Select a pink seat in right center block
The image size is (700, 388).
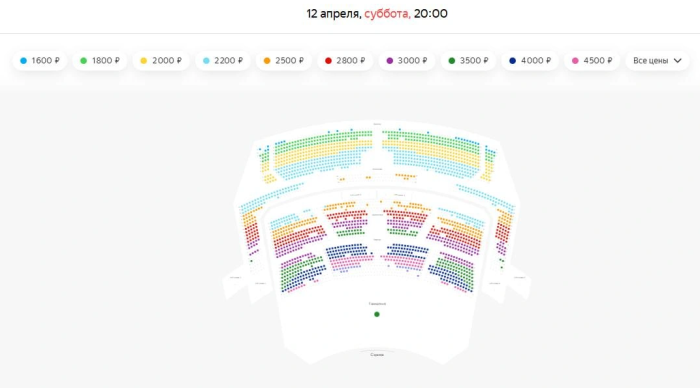point(402,261)
